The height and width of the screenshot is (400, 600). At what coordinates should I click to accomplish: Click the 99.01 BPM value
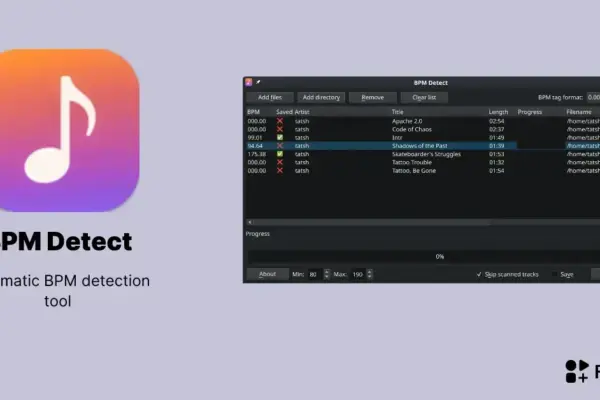(x=255, y=137)
